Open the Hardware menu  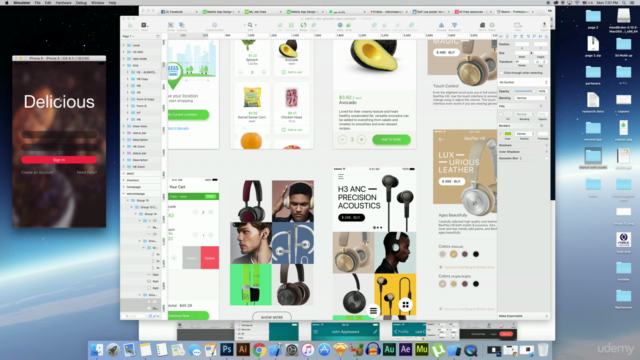tap(63, 2)
